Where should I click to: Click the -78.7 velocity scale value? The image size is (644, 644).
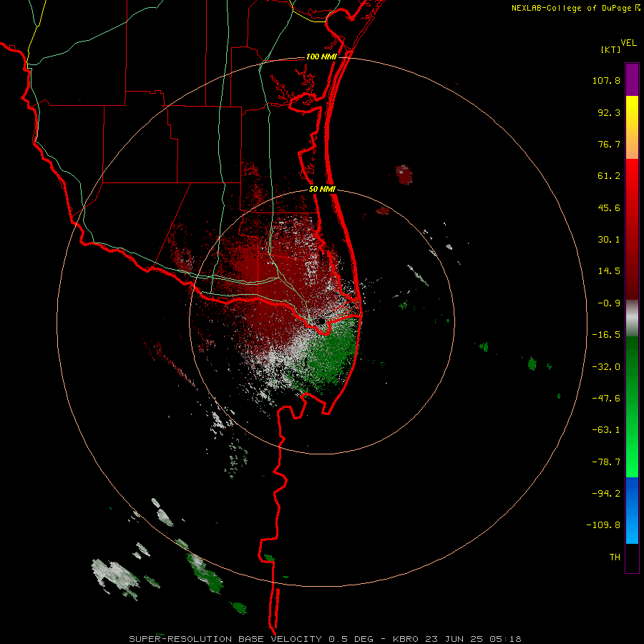tap(606, 462)
